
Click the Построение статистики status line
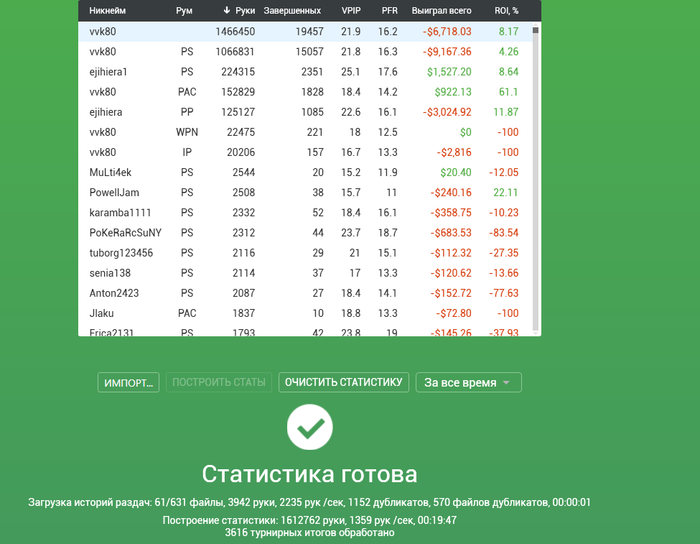[309, 520]
